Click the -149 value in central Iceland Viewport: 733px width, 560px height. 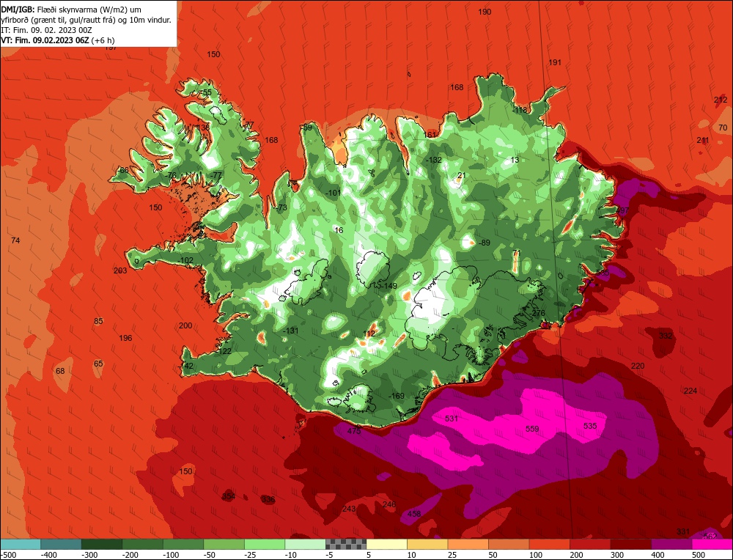pos(388,286)
